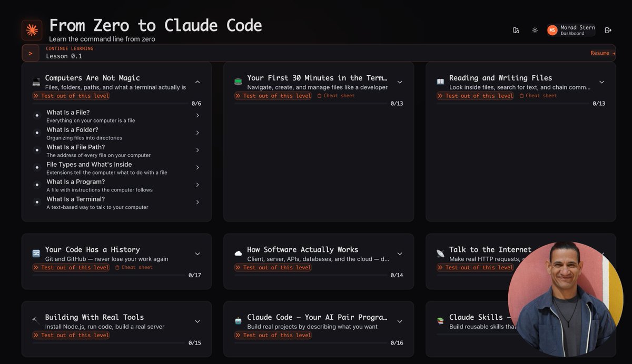Expand the Your First 30 Minutes card
This screenshot has height=364, width=632.
(400, 82)
